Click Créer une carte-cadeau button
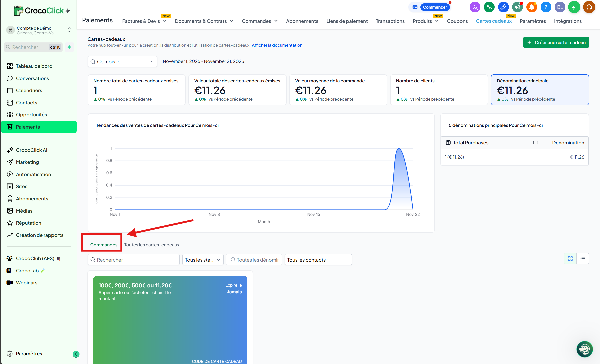The width and height of the screenshot is (600, 364). [x=556, y=42]
